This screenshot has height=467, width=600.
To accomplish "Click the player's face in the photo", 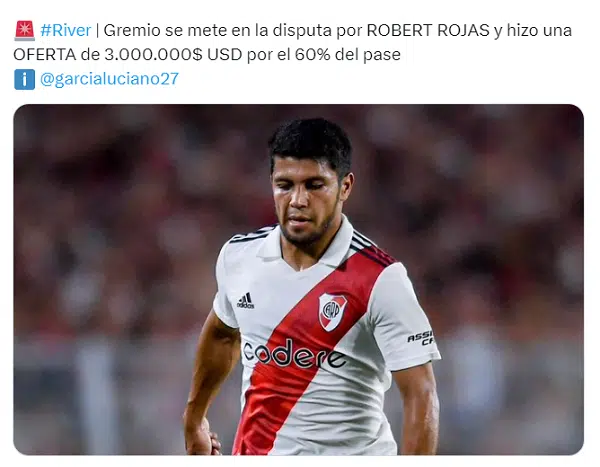I will (x=306, y=203).
